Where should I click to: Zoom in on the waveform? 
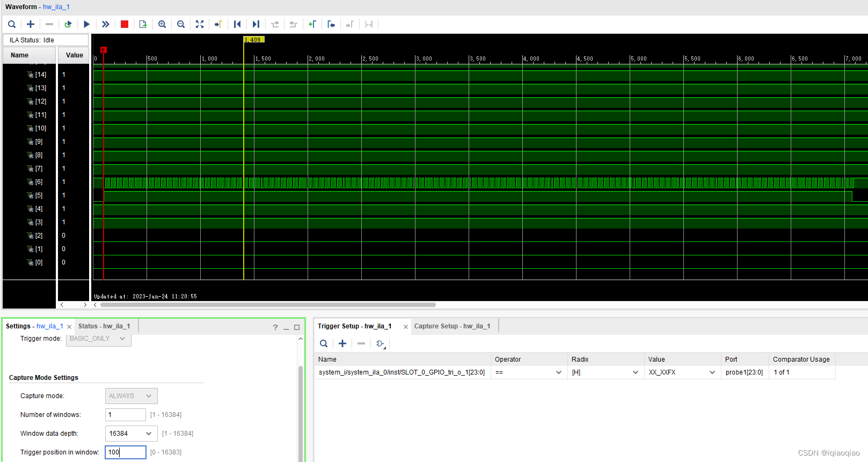tap(162, 24)
